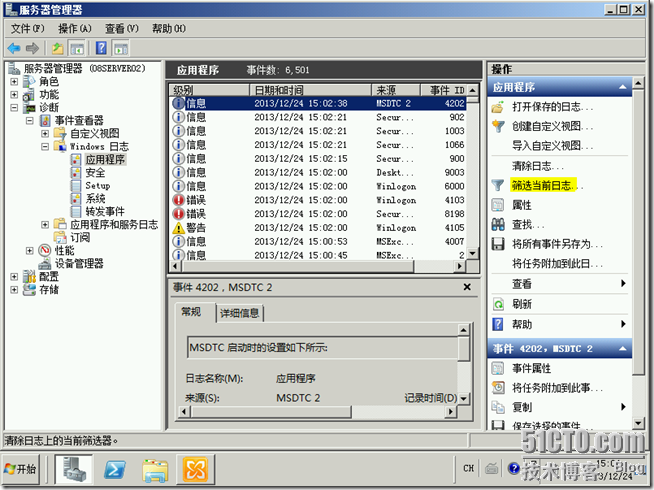Click the Forward arrow toolbar icon

point(32,48)
